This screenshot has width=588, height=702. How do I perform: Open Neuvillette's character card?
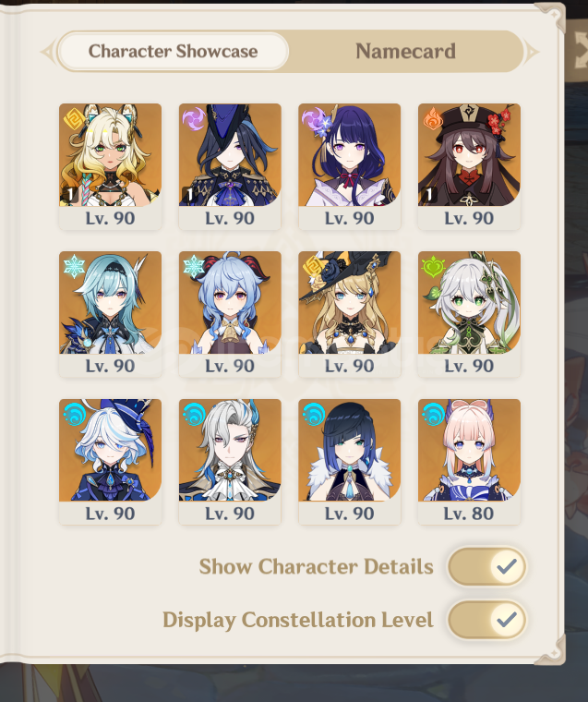pyautogui.click(x=230, y=462)
